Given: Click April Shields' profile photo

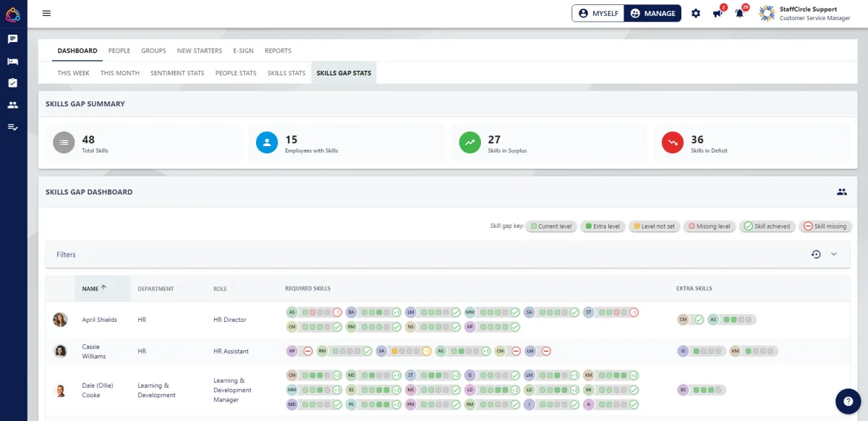Looking at the screenshot, I should click(x=60, y=320).
